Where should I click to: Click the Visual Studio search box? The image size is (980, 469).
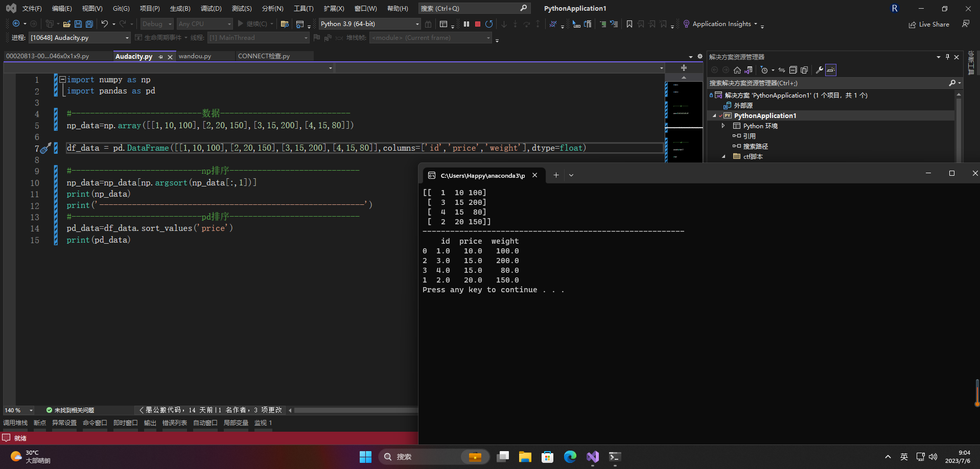[x=474, y=8]
